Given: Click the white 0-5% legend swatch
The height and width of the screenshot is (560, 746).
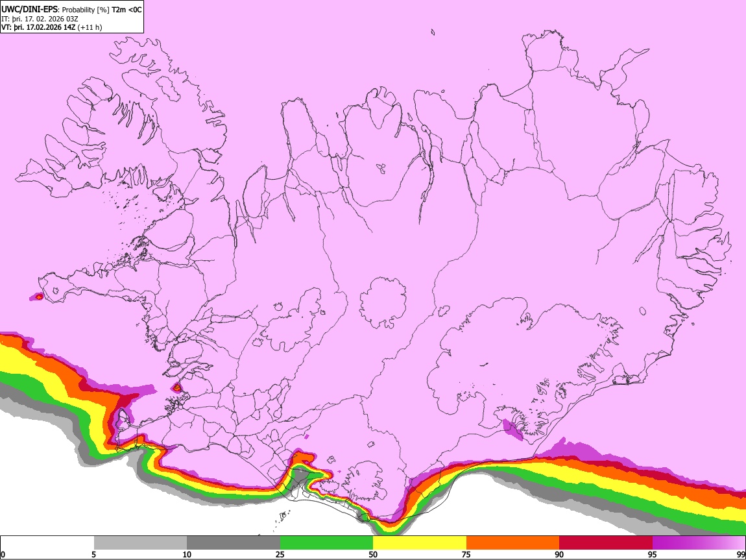Looking at the screenshot, I should [x=47, y=543].
